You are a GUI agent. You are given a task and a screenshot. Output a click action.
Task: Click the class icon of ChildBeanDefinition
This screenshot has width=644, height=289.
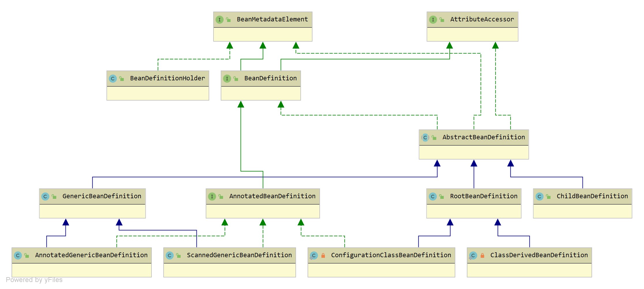540,197
